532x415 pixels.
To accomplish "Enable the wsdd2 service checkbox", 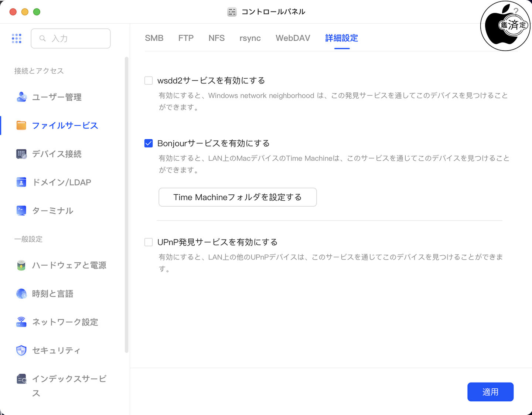I will pos(149,81).
